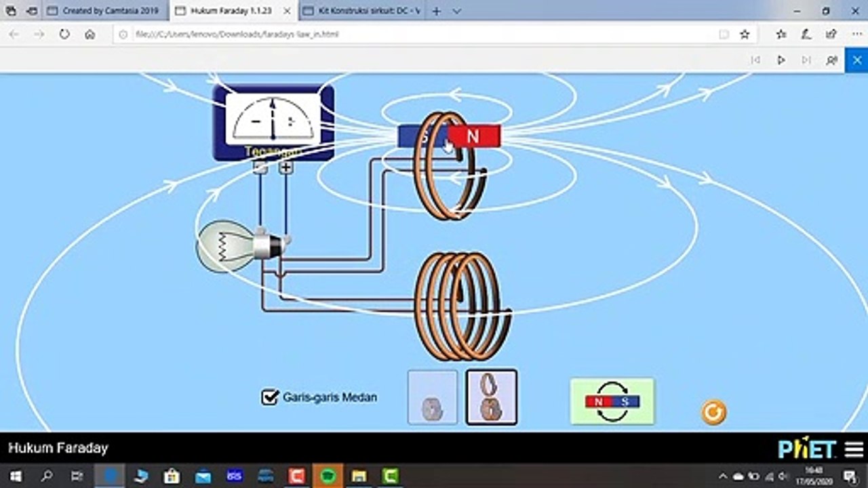Open File Explorer from taskbar
The width and height of the screenshot is (868, 488).
tap(359, 476)
